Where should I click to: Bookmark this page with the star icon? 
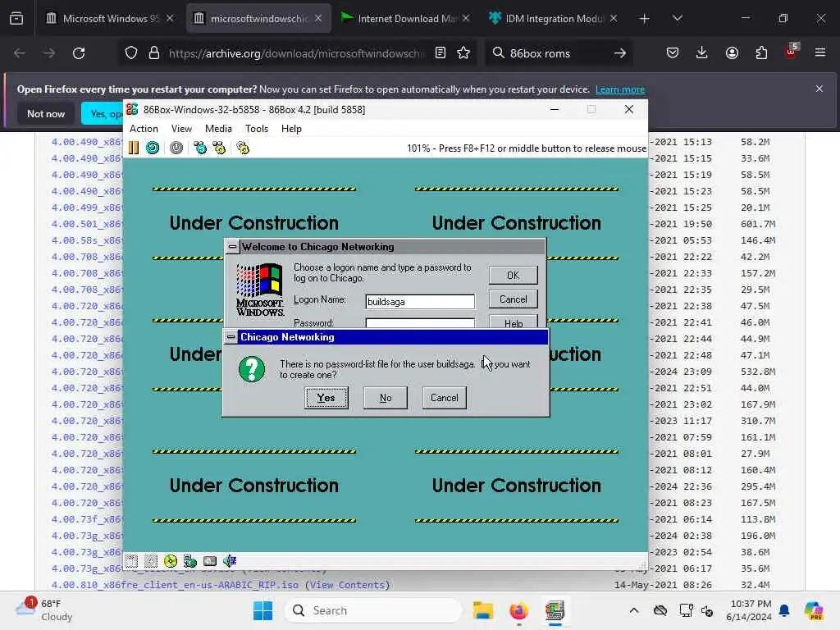click(x=463, y=52)
